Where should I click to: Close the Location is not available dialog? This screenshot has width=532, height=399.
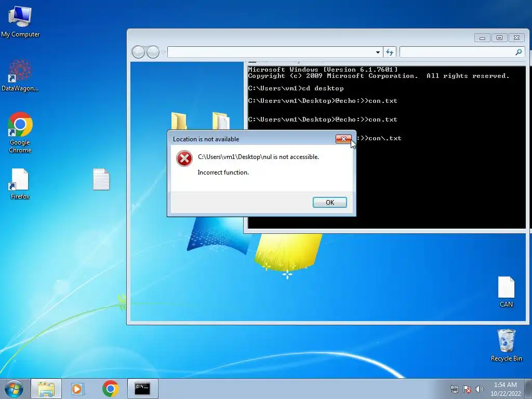click(343, 139)
